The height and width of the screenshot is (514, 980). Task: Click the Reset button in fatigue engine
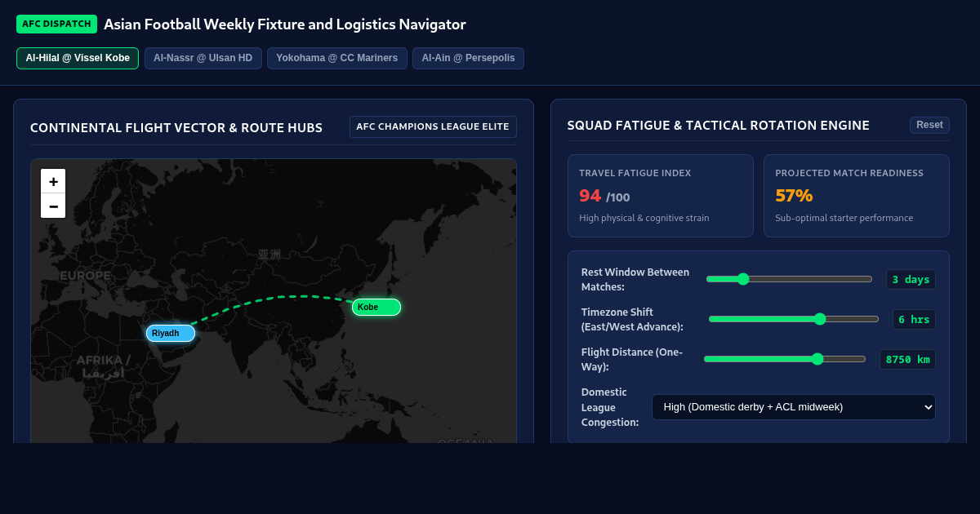(x=929, y=125)
